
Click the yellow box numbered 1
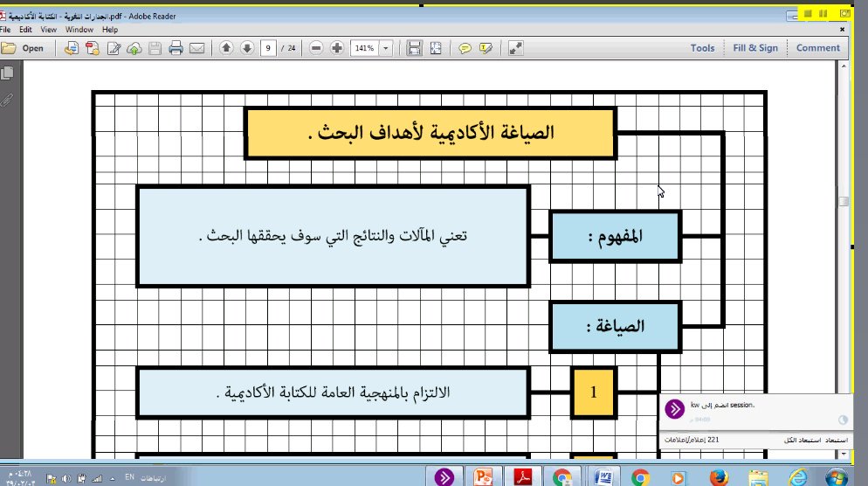594,392
